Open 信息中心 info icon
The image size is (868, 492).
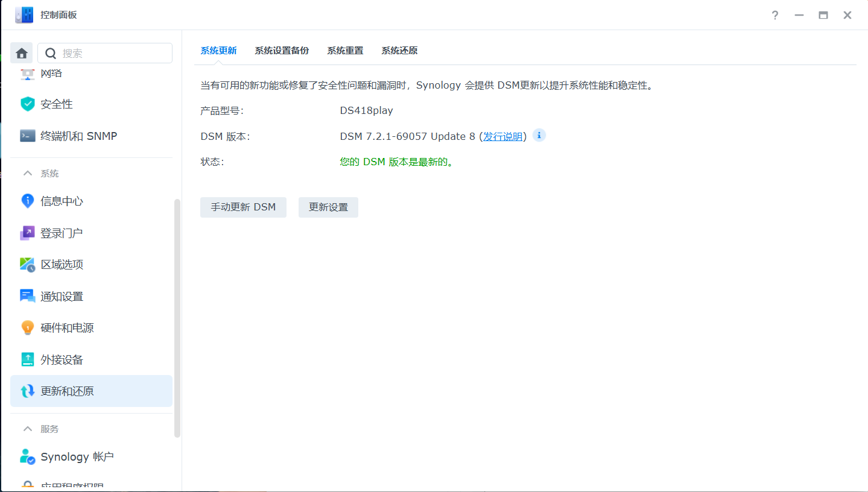(28, 201)
